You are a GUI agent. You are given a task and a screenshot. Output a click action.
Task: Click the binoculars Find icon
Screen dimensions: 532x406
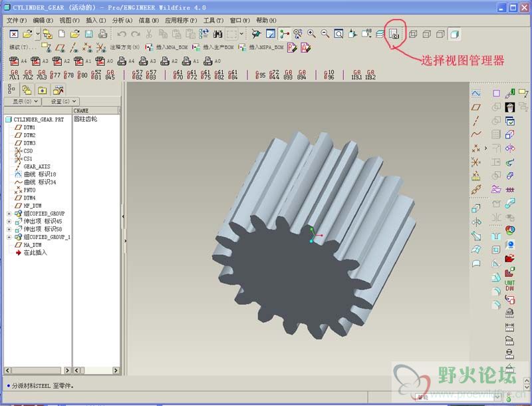(x=217, y=33)
